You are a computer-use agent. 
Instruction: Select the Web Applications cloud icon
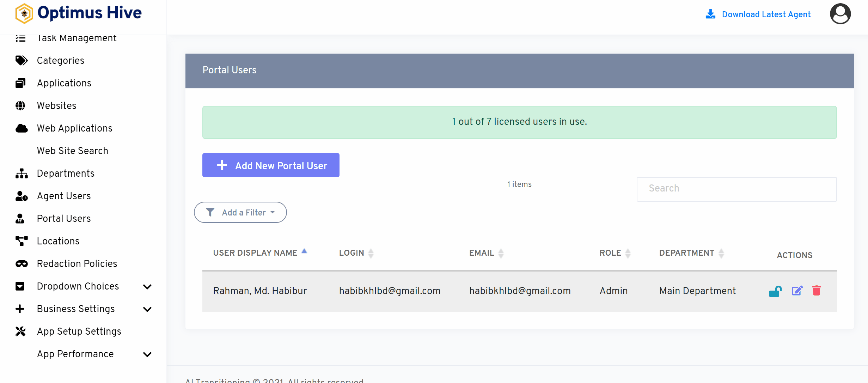click(x=21, y=128)
